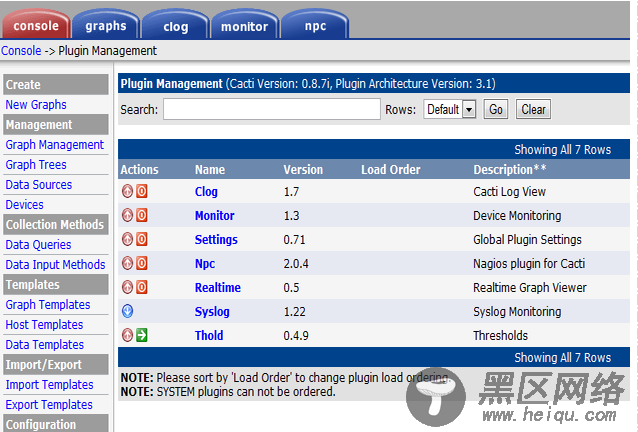Open Graph Management in sidebar
638x432 pixels.
pyautogui.click(x=55, y=145)
